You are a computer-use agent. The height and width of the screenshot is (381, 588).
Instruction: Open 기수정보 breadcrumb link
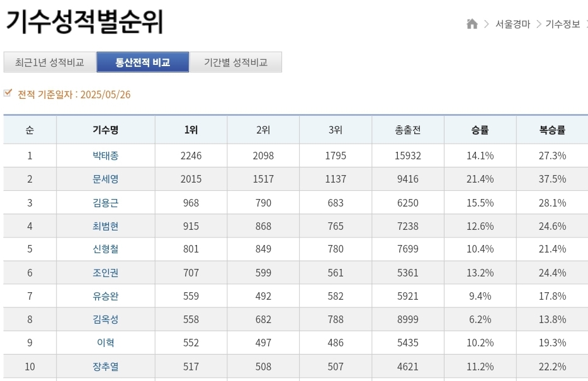click(562, 24)
